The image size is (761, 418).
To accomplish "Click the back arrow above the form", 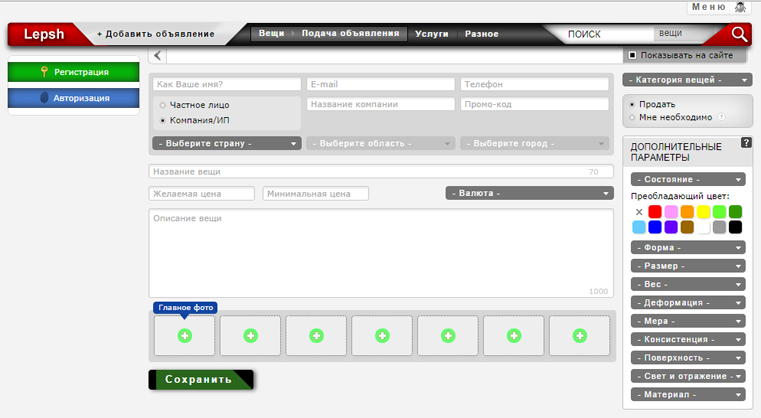I will pos(158,56).
